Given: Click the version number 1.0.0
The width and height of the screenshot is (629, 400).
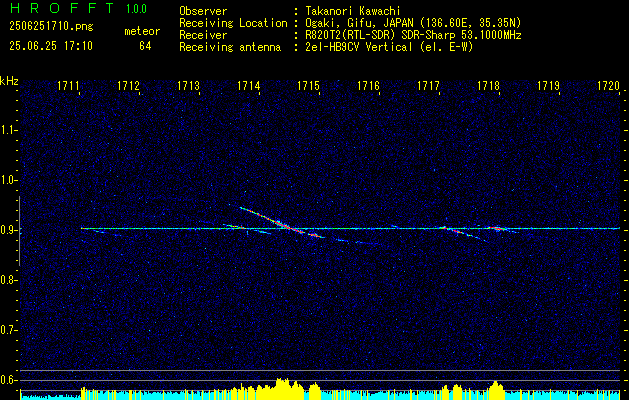Looking at the screenshot, I should (136, 9).
